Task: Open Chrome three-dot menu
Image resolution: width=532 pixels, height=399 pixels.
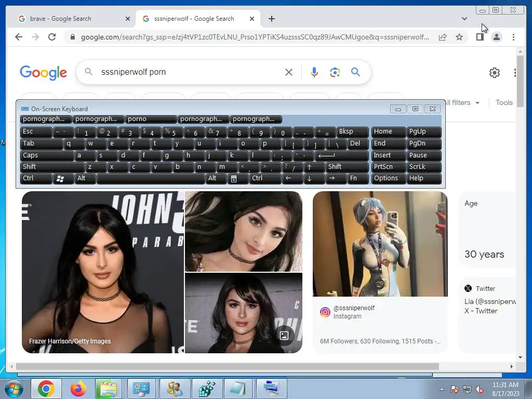Action: (513, 37)
